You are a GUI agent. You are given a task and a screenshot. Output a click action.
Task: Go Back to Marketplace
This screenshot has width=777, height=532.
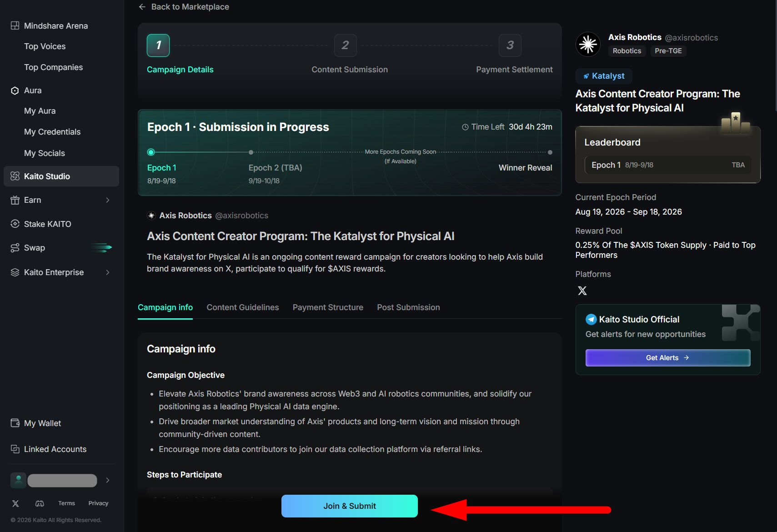[190, 7]
